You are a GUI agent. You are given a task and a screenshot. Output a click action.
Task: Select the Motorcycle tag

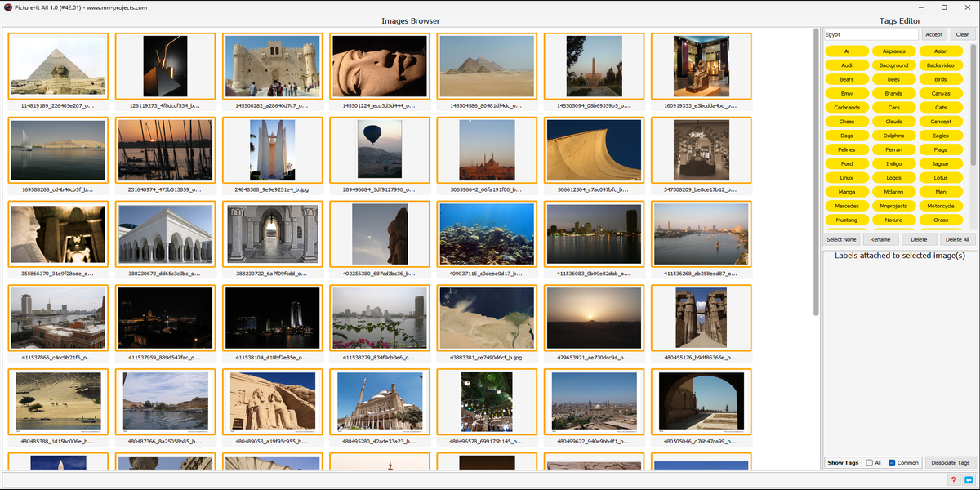click(941, 206)
